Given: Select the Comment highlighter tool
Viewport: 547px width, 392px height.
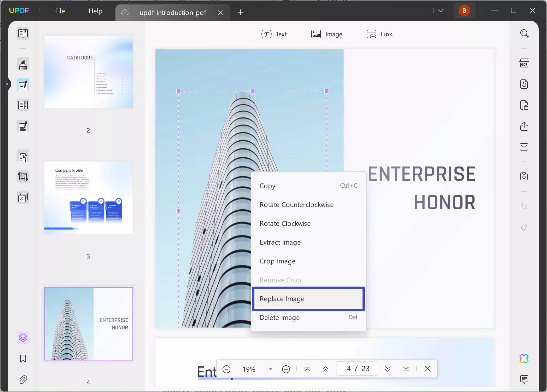Looking at the screenshot, I should [x=23, y=64].
